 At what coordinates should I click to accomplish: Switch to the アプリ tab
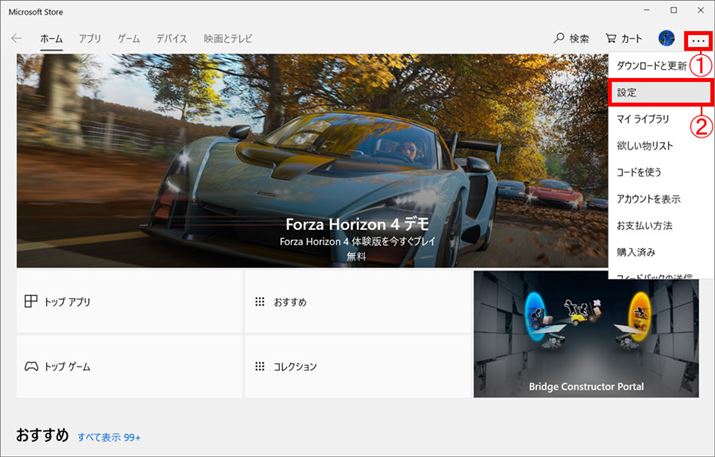(90, 39)
